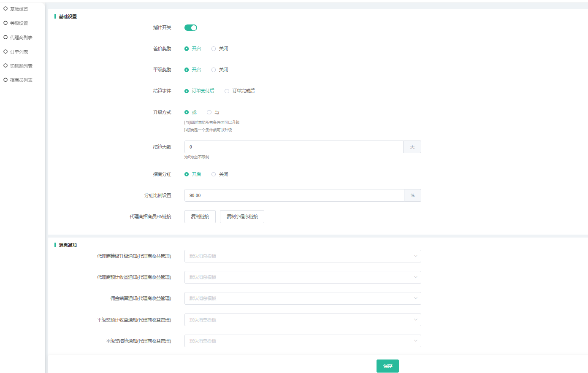Expand 平级奖结算通知 template dropdown

pos(303,341)
